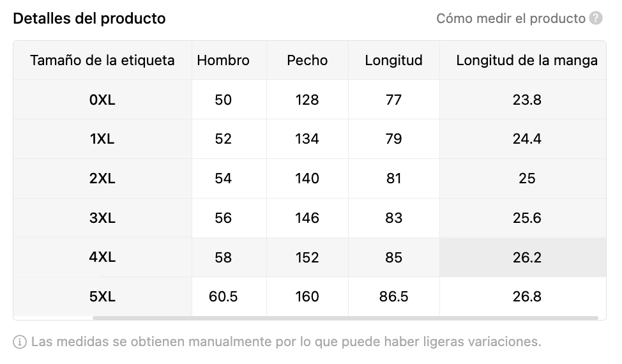
Task: Select the 0XL size row label
Action: [x=102, y=100]
